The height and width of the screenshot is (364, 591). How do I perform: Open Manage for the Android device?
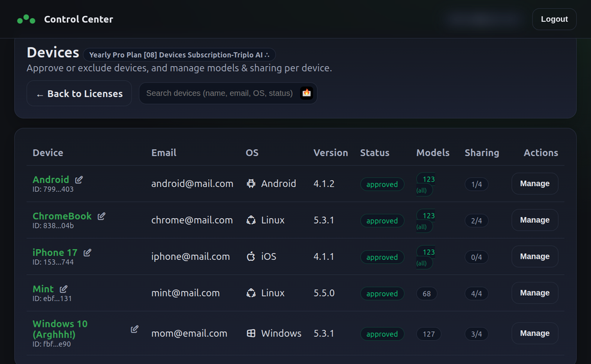click(x=534, y=184)
